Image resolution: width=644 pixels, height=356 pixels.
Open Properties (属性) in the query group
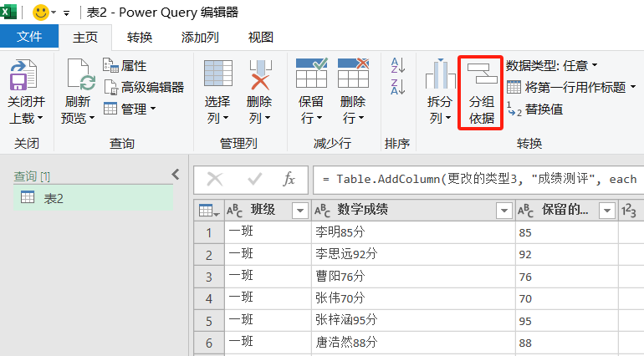point(125,66)
